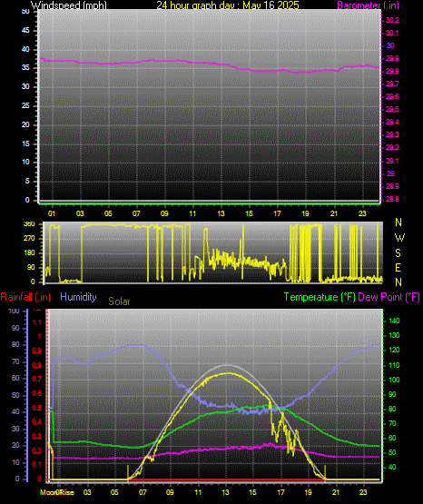
Task: Click the MoonRise label on the time axis
Action: click(57, 492)
